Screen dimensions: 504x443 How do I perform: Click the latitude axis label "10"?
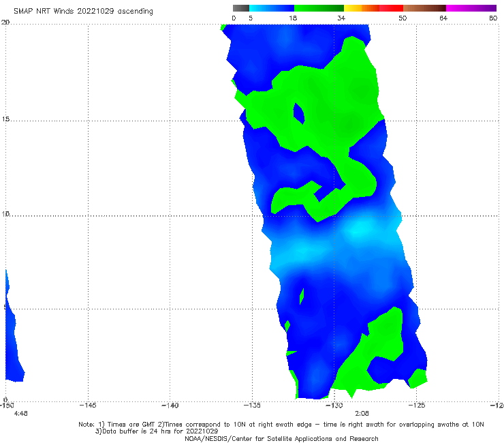click(5, 213)
